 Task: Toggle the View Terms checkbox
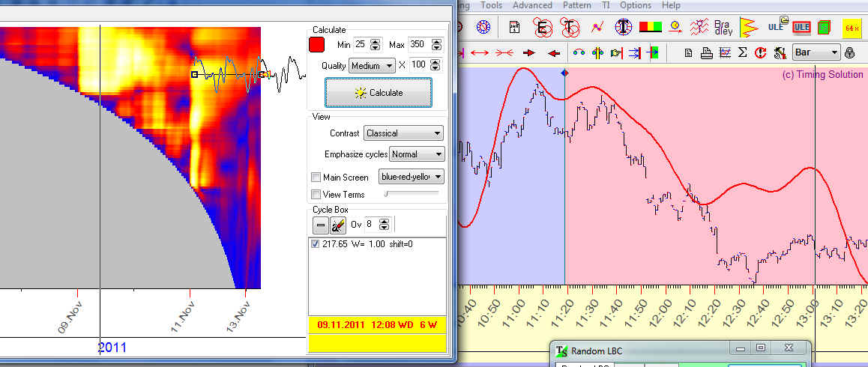(316, 195)
